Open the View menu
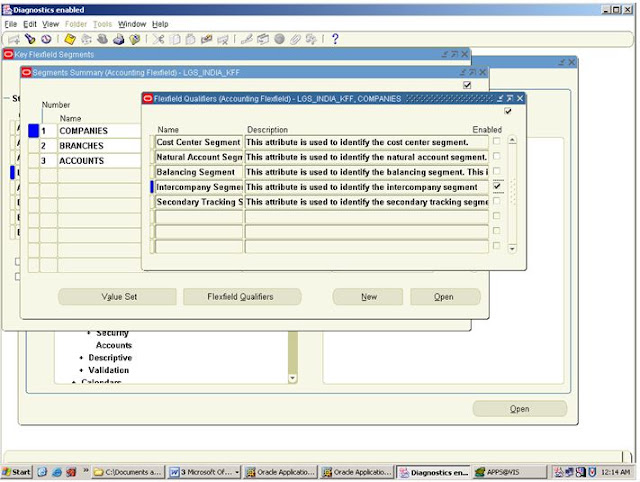Image resolution: width=640 pixels, height=482 pixels. point(51,24)
